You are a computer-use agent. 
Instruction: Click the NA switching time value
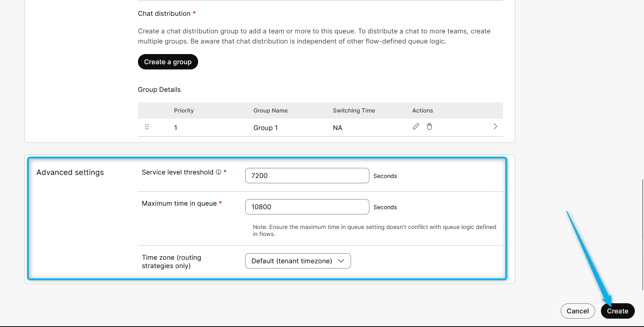[x=337, y=128]
